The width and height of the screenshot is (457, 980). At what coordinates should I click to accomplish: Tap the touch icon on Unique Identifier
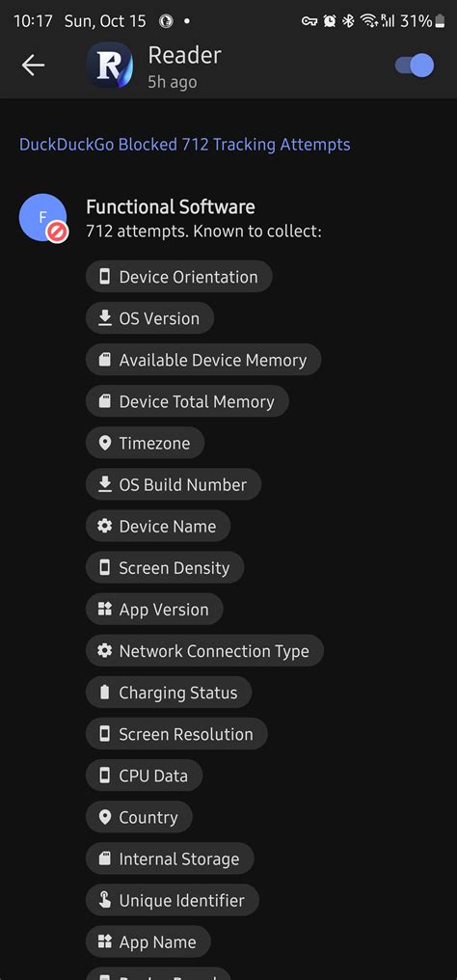(105, 900)
